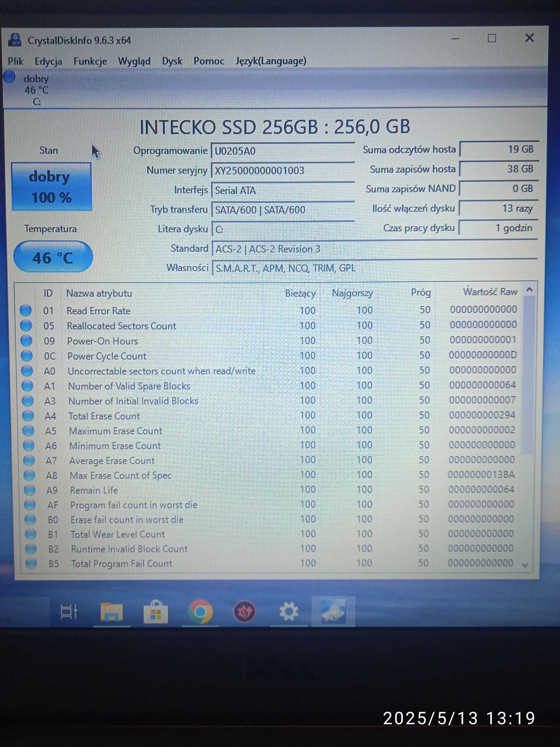Image resolution: width=560 pixels, height=747 pixels.
Task: Open Microsoft Store from the taskbar
Action: coord(155,612)
